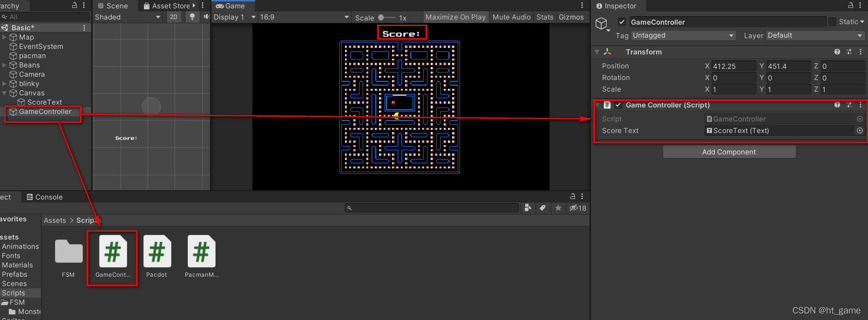Viewport: 868px width, 320px height.
Task: Open the Display 1 dropdown
Action: pyautogui.click(x=235, y=17)
